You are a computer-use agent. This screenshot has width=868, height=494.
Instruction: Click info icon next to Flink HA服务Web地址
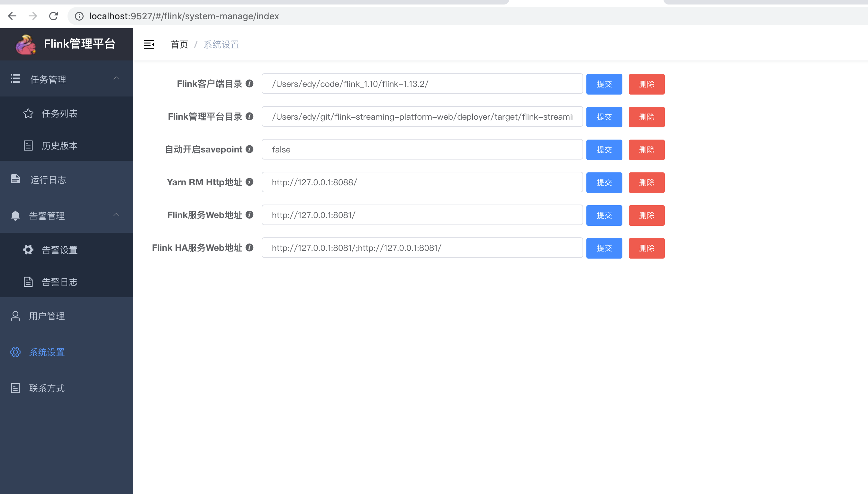[x=249, y=248]
